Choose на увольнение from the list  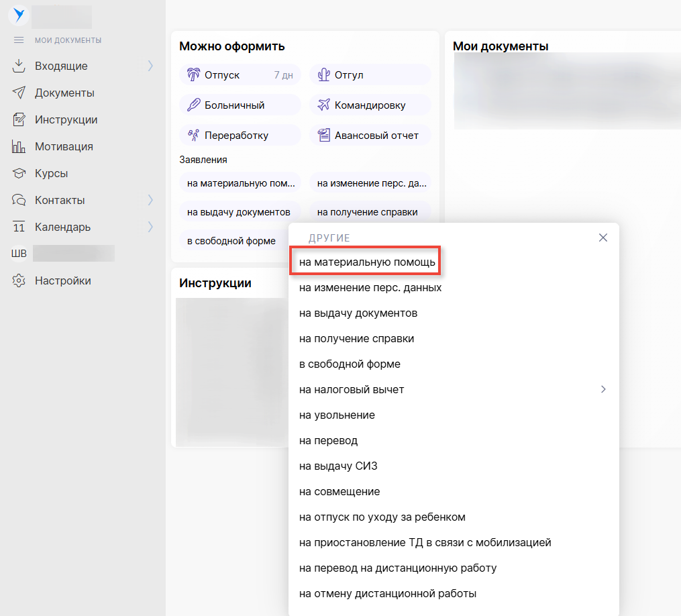337,415
